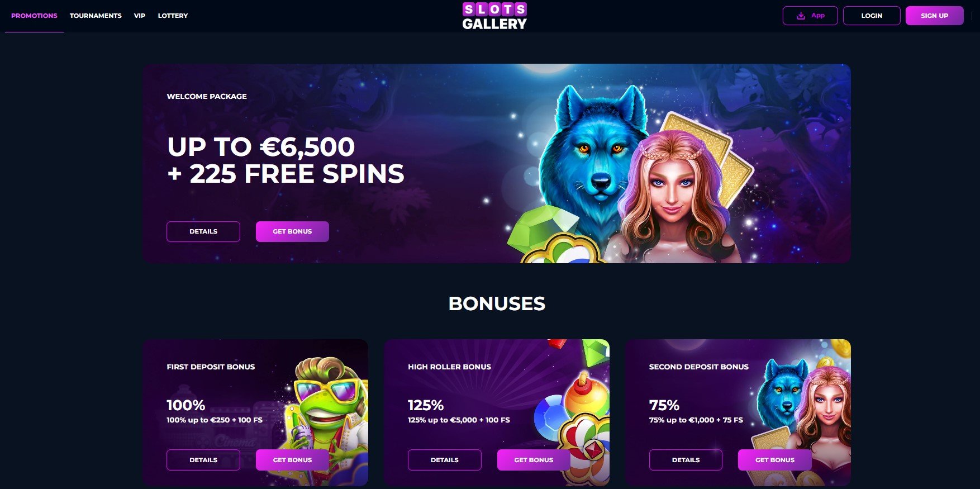Image resolution: width=980 pixels, height=489 pixels.
Task: Click the Slots Gallery logo
Action: [x=494, y=16]
